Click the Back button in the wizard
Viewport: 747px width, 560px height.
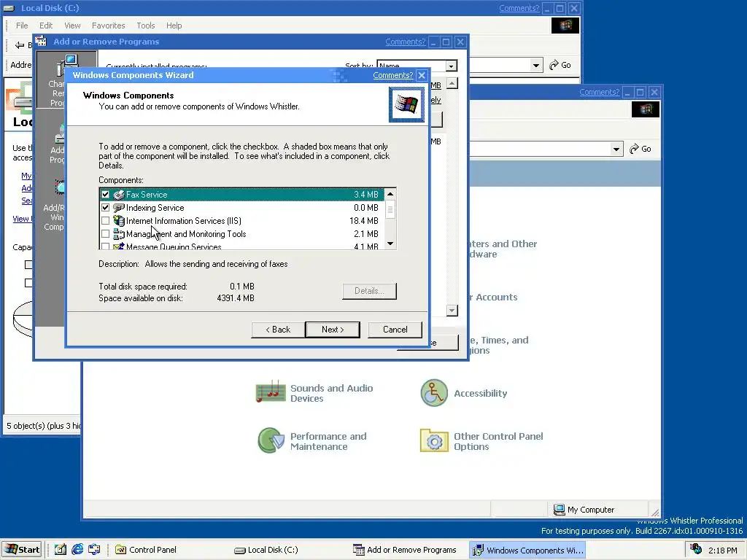point(278,330)
